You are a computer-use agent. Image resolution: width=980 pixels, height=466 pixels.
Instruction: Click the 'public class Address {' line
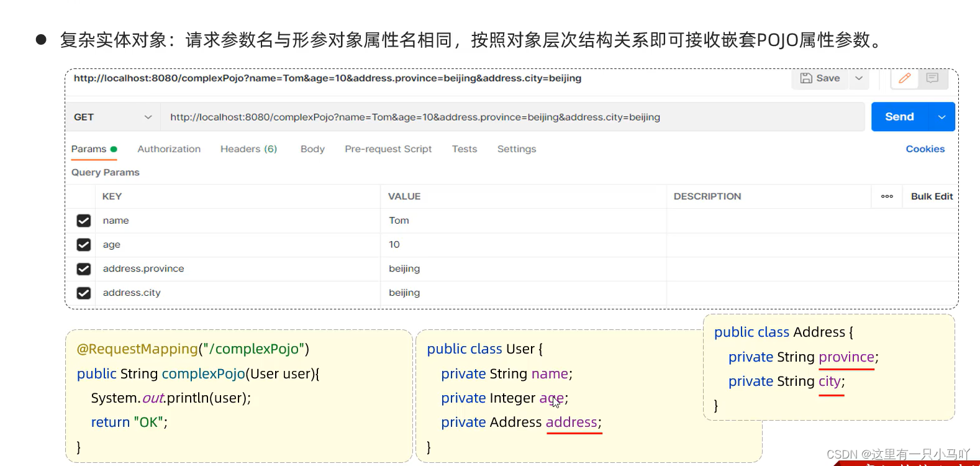[x=784, y=332]
